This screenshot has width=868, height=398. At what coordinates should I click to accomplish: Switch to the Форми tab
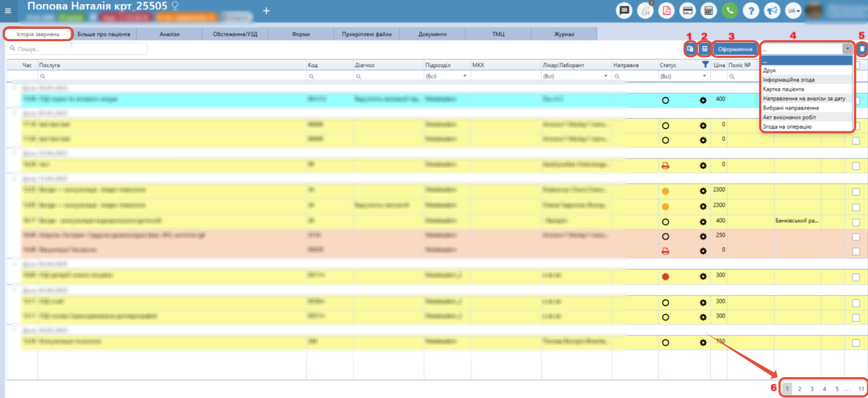tap(301, 34)
